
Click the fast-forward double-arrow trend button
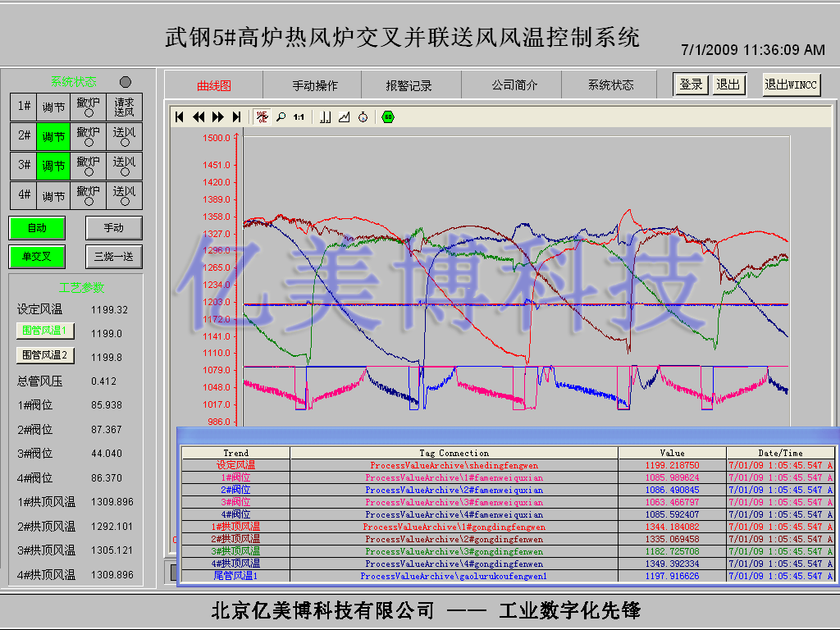218,117
